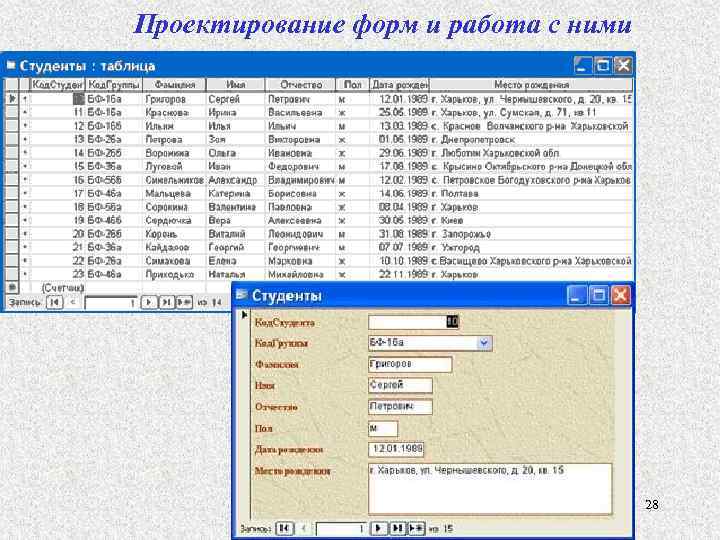Viewport: 720px width, 540px height.
Task: Click the Отчество field containing Петрович
Action: 400,406
